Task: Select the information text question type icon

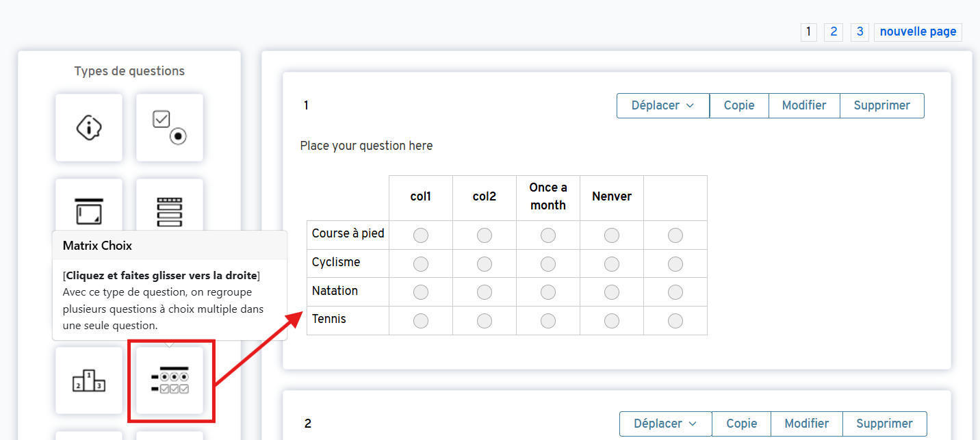Action: coord(89,127)
